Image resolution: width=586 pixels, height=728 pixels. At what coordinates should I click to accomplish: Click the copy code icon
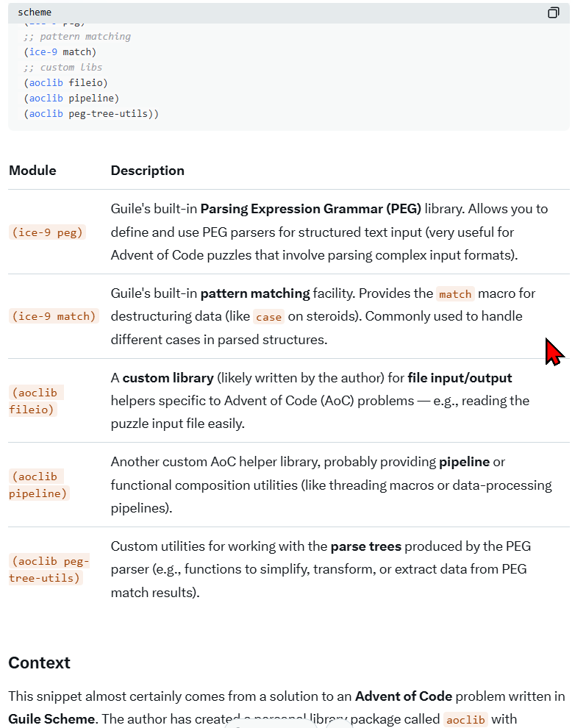tap(553, 13)
